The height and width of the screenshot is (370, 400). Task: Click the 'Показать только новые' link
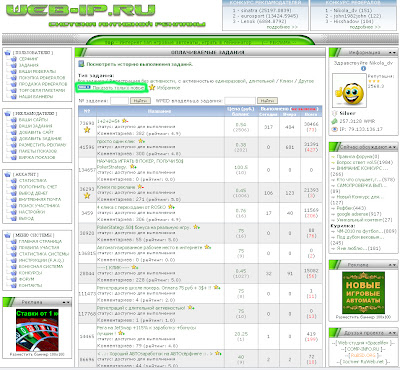click(118, 88)
